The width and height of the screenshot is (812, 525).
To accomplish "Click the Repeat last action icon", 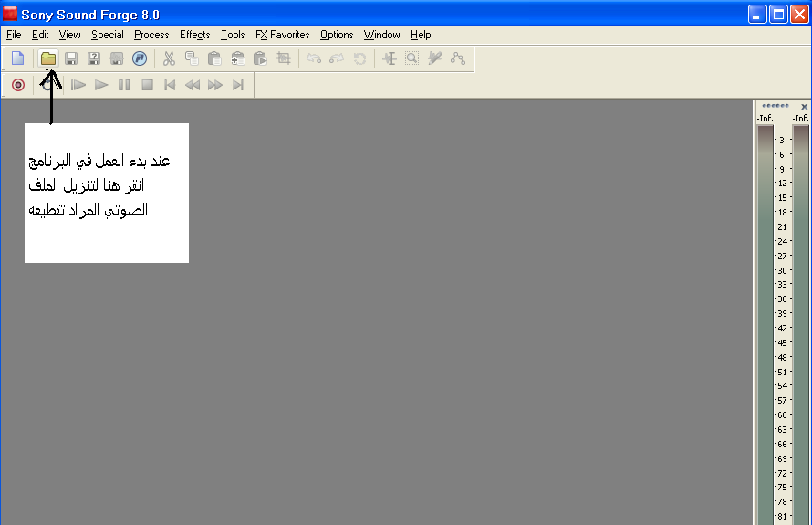I will point(359,58).
